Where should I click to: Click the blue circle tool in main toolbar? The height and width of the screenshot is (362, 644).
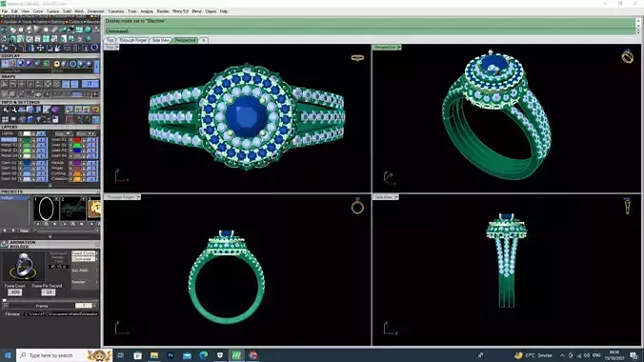click(x=94, y=48)
